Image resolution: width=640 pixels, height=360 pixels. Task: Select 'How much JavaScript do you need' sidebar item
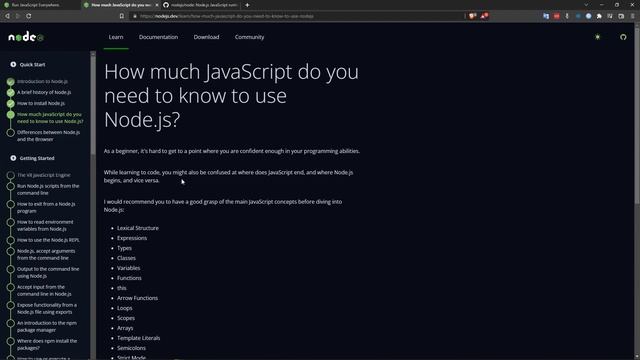pos(50,118)
